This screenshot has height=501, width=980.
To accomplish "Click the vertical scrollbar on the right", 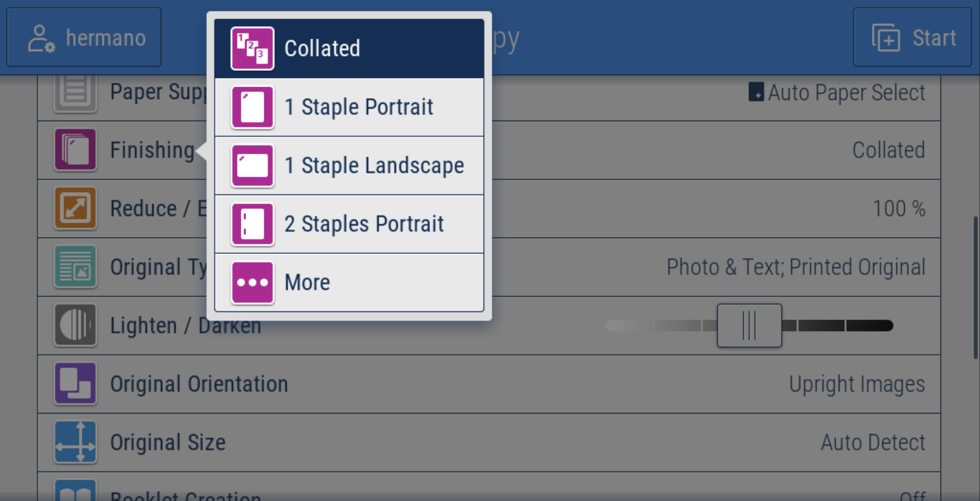I will tap(976, 288).
